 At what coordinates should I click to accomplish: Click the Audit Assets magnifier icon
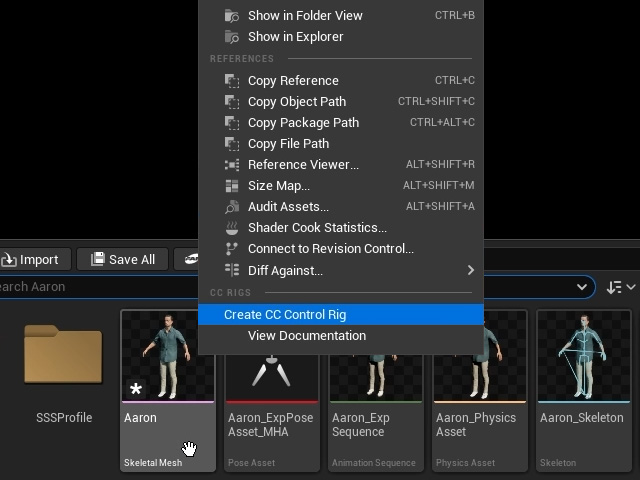coord(232,207)
